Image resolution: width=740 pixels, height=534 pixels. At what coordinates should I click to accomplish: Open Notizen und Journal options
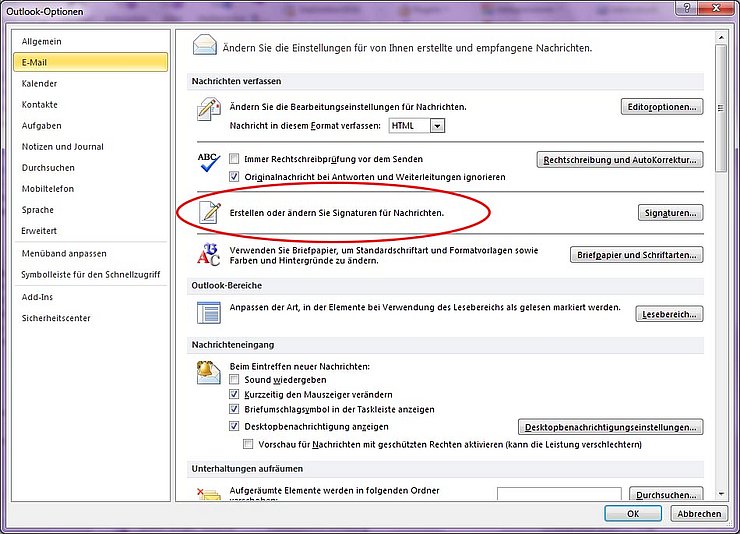click(x=91, y=147)
